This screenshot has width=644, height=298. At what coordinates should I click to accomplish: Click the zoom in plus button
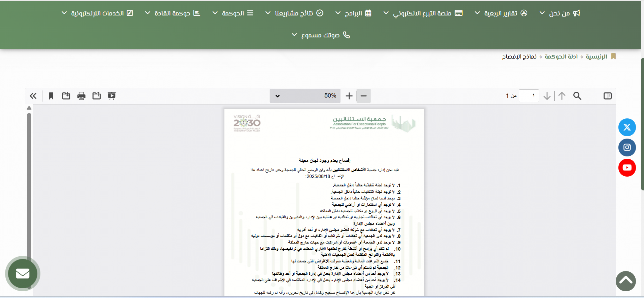click(349, 96)
